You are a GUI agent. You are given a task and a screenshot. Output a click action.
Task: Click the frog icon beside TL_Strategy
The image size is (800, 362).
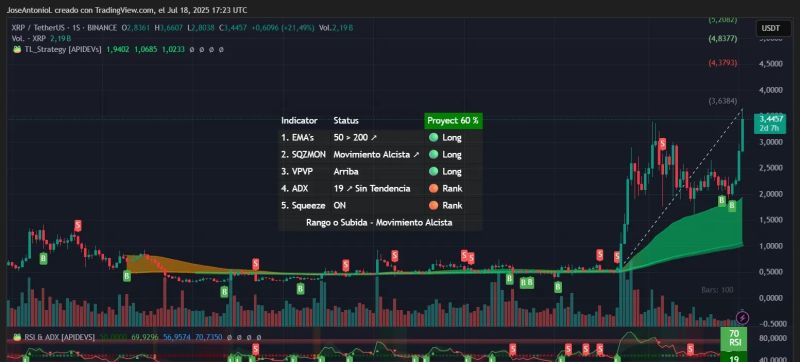(x=16, y=49)
